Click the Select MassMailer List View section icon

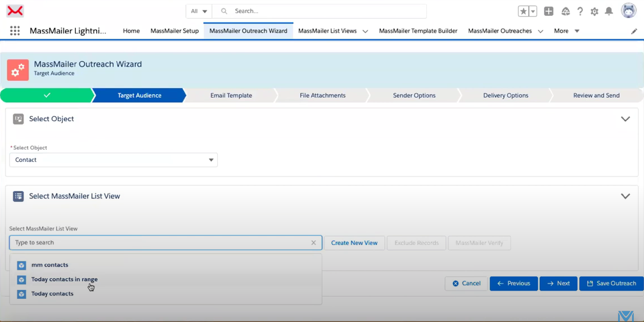click(x=18, y=196)
